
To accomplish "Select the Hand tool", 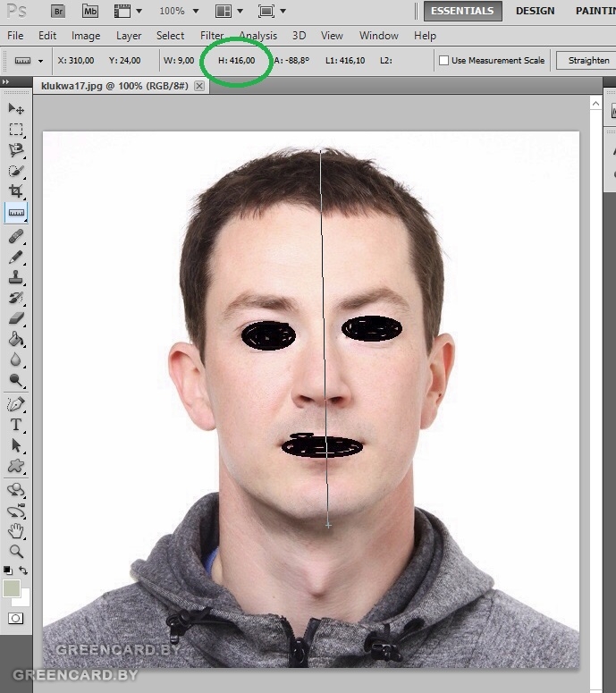I will 16,531.
